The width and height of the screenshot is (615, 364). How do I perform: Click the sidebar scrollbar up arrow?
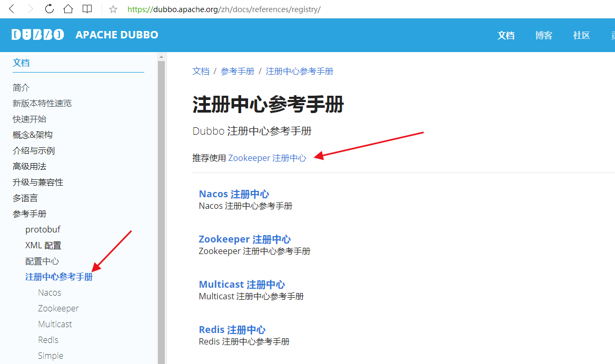[161, 57]
